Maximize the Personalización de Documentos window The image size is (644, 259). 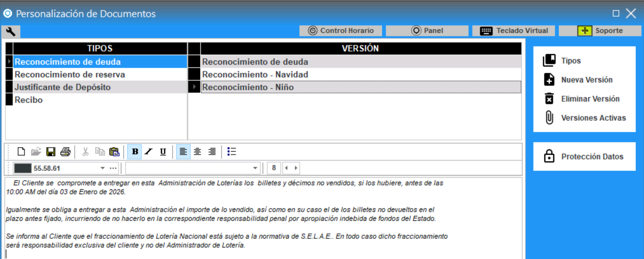(616, 13)
